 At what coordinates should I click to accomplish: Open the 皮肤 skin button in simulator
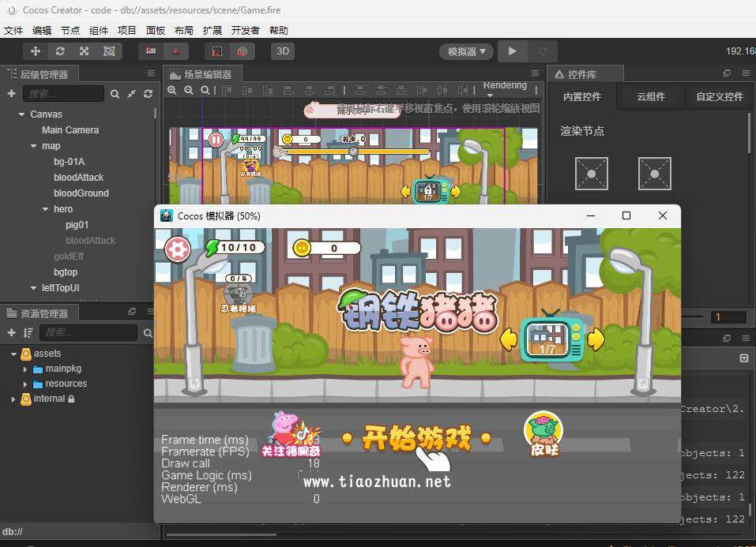click(543, 434)
